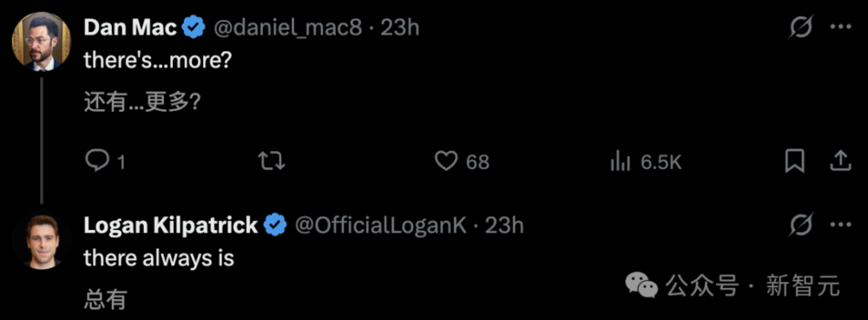Click the @daniel_mac8 handle
Image resolution: width=868 pixels, height=320 pixels.
pyautogui.click(x=287, y=28)
